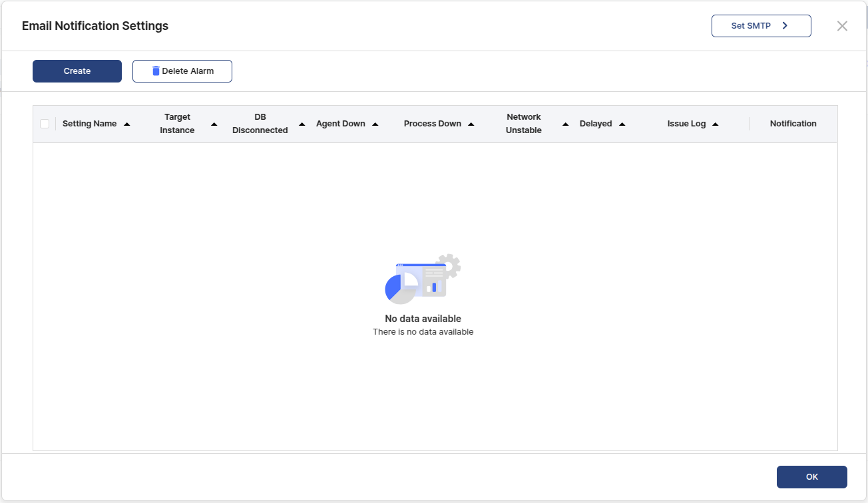Sort by Issue Log arrow icon
868x503 pixels.
(x=716, y=124)
